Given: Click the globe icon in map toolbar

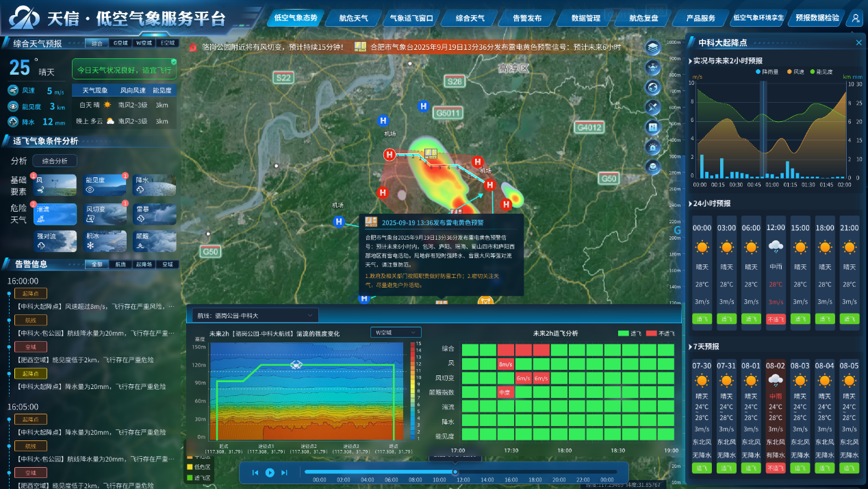Looking at the screenshot, I should (653, 87).
